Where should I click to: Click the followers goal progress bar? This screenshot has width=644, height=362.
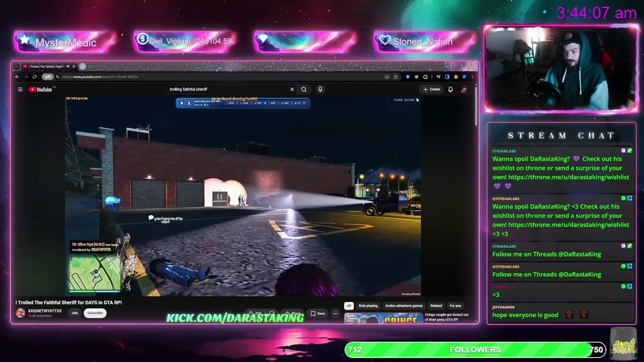click(x=475, y=350)
